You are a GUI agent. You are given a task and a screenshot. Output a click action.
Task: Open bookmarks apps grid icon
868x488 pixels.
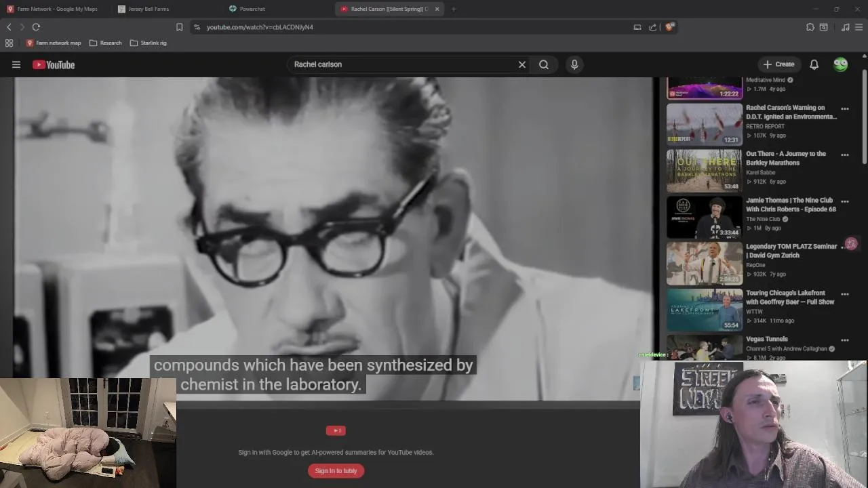(x=9, y=43)
